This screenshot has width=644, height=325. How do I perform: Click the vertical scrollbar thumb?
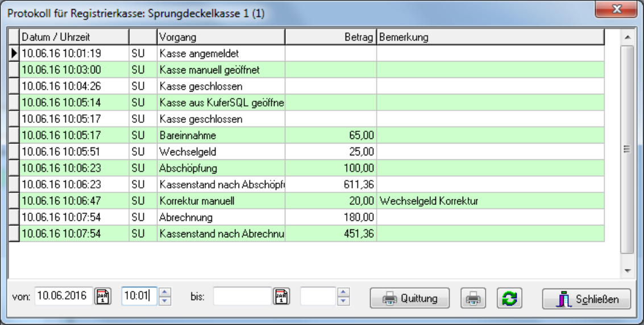point(627,149)
